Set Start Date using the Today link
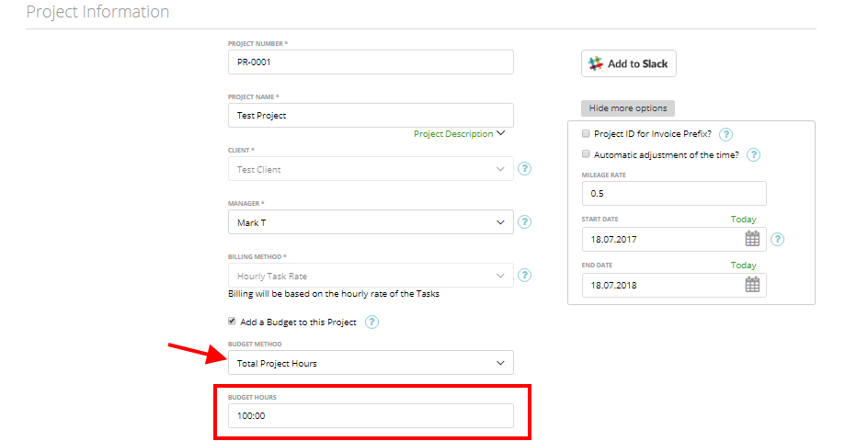The width and height of the screenshot is (868, 441). tap(744, 219)
